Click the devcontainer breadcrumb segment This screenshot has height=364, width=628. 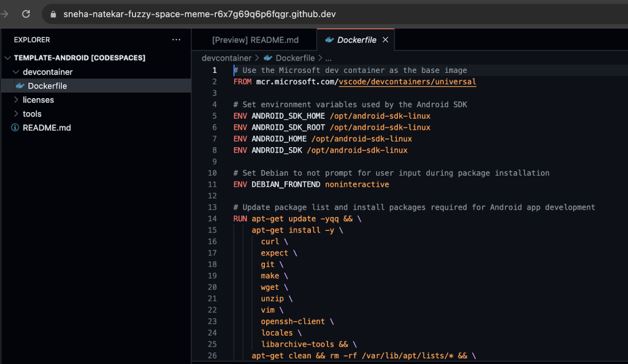226,58
